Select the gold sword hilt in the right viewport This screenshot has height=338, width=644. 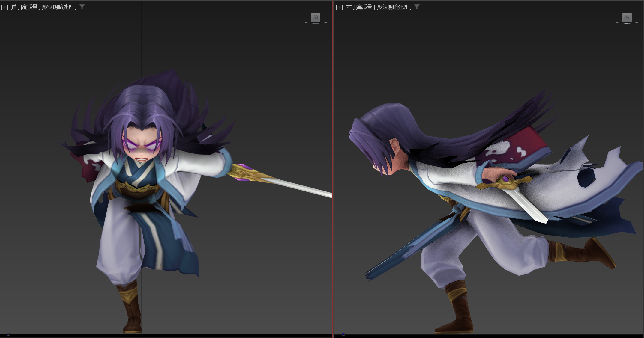coord(504,183)
